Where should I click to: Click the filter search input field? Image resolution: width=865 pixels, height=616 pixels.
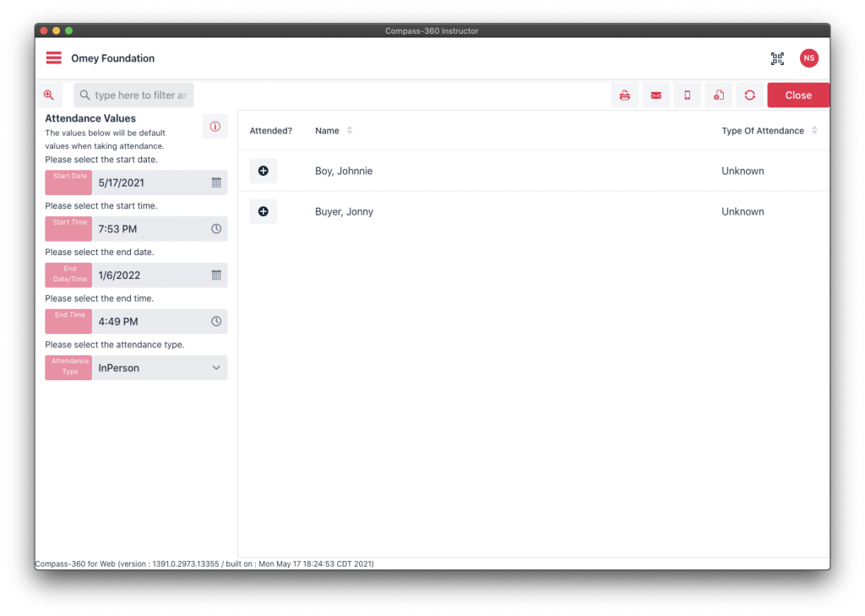click(x=139, y=95)
